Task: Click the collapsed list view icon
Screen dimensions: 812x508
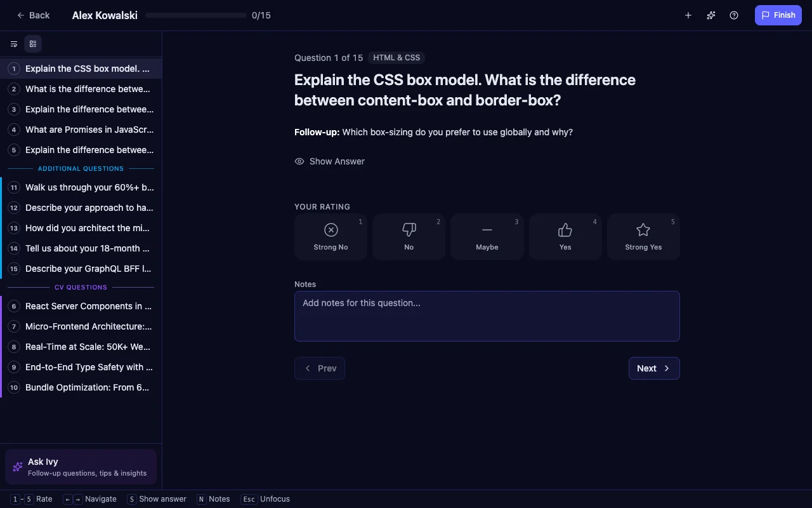Action: [14, 44]
